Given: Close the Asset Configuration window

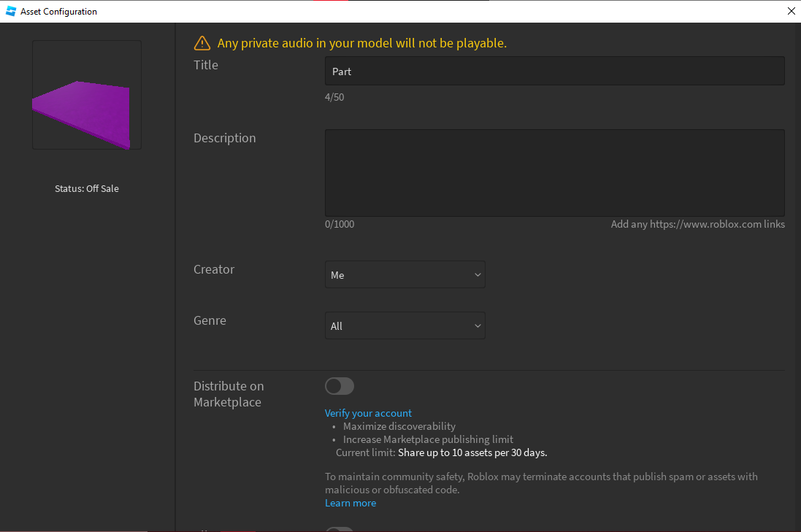Looking at the screenshot, I should tap(791, 11).
